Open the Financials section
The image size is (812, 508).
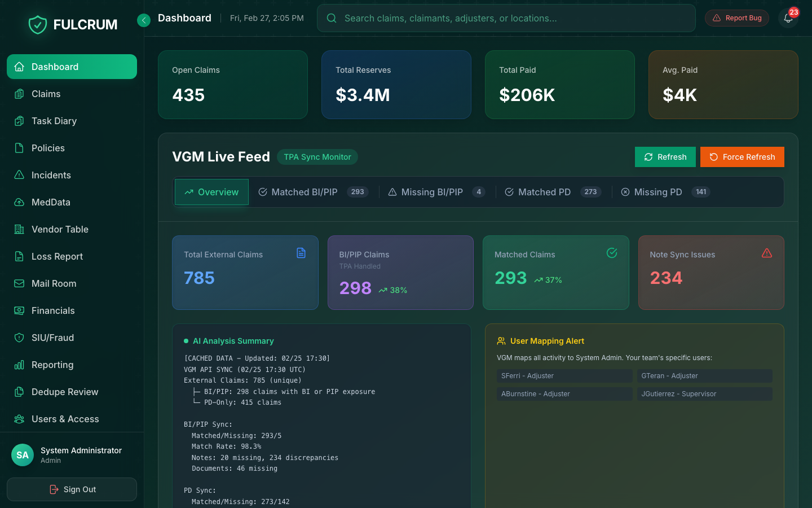[x=52, y=310]
